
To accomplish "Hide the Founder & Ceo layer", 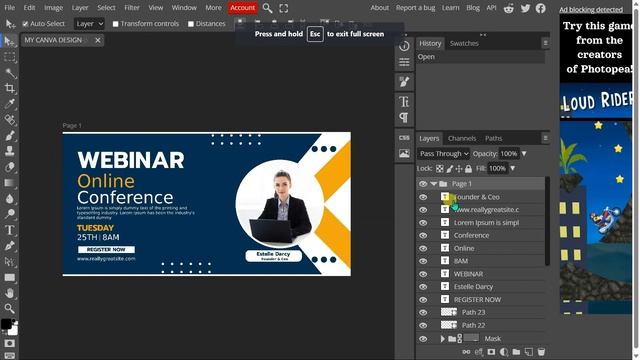I will (x=423, y=197).
